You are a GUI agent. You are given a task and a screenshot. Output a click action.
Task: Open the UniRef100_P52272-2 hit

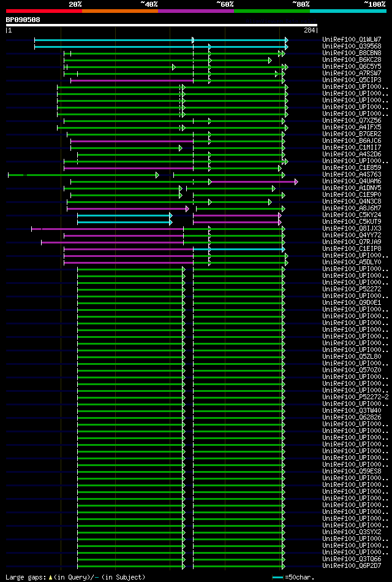pos(355,397)
